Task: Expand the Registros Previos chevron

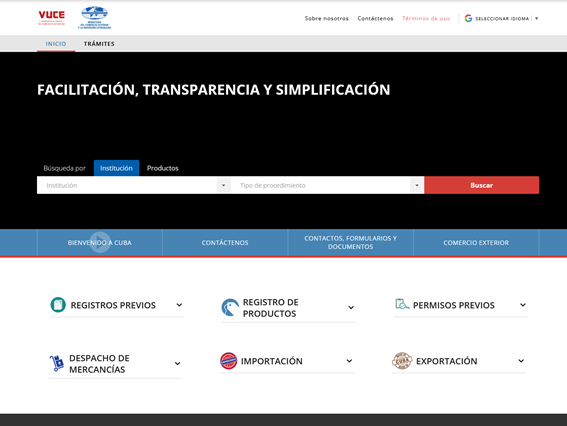Action: pos(179,305)
